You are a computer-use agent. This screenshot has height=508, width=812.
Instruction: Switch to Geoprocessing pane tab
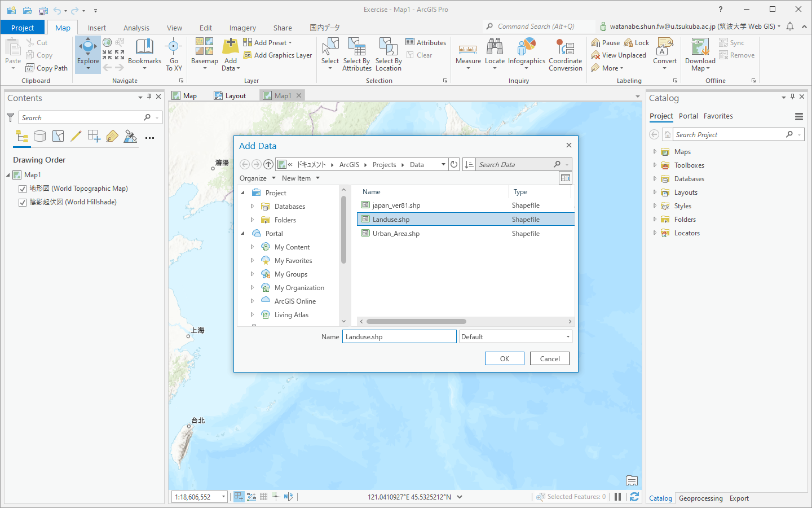tap(700, 498)
